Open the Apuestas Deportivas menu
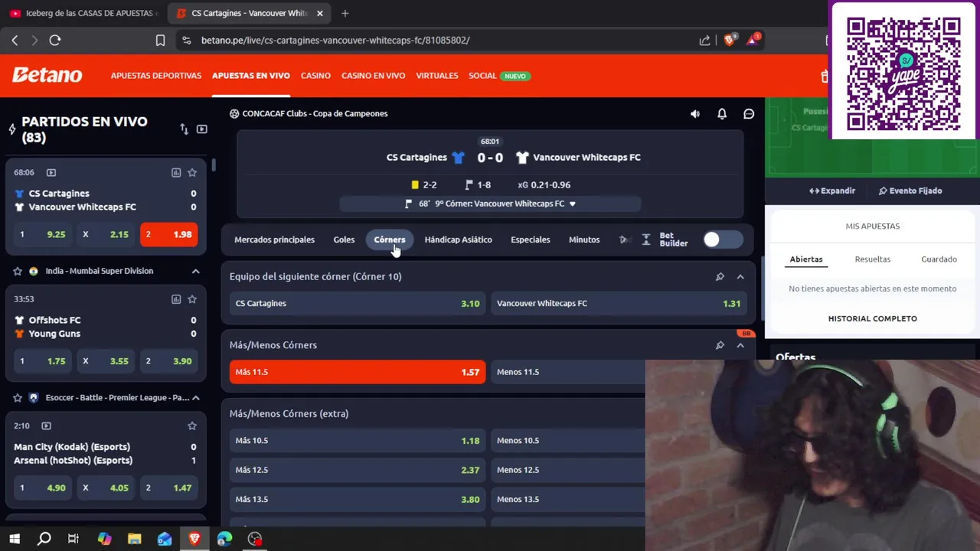The height and width of the screenshot is (551, 980). 156,76
